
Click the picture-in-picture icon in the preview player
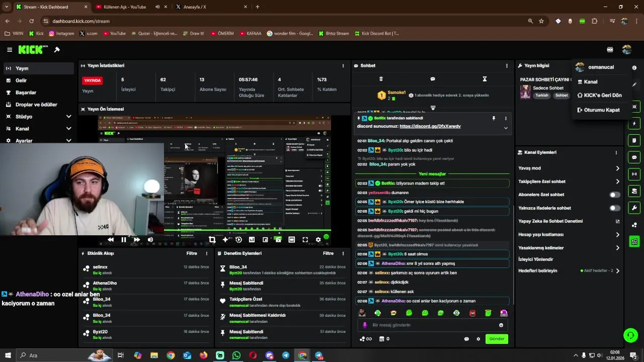coord(265,240)
